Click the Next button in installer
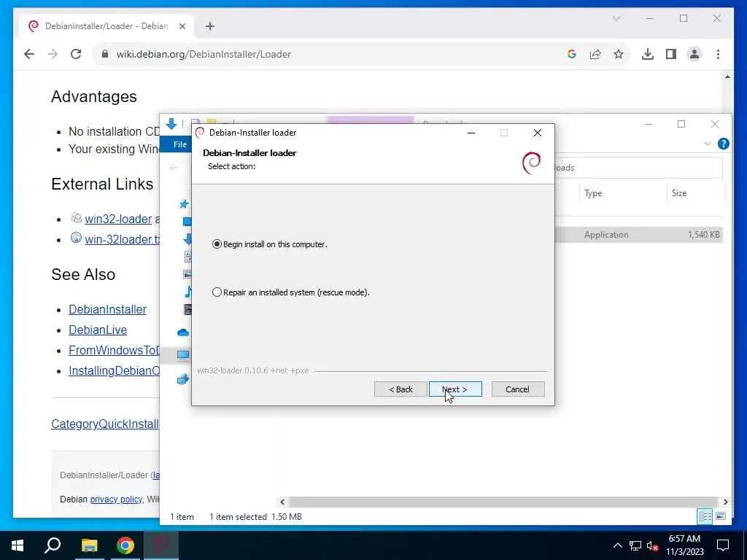Screen dimensions: 747x560 (x=455, y=389)
